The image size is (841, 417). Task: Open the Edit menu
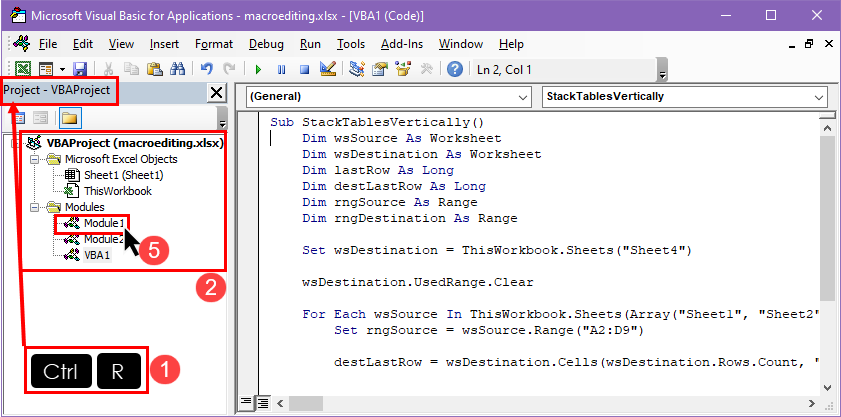(83, 44)
